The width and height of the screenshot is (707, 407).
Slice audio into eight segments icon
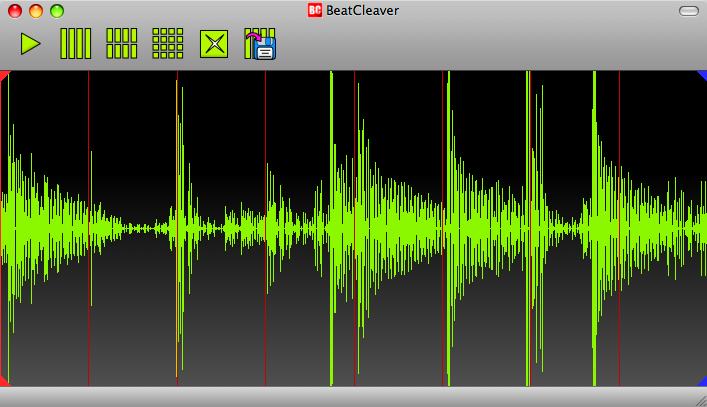pos(122,44)
